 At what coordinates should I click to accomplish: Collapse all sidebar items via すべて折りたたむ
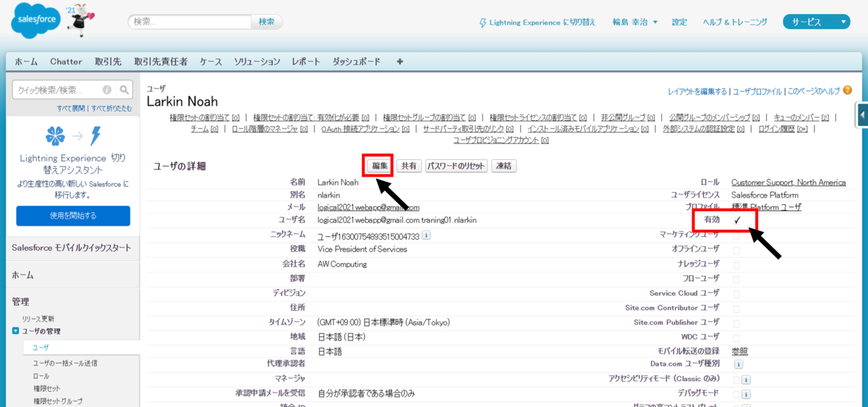(111, 108)
